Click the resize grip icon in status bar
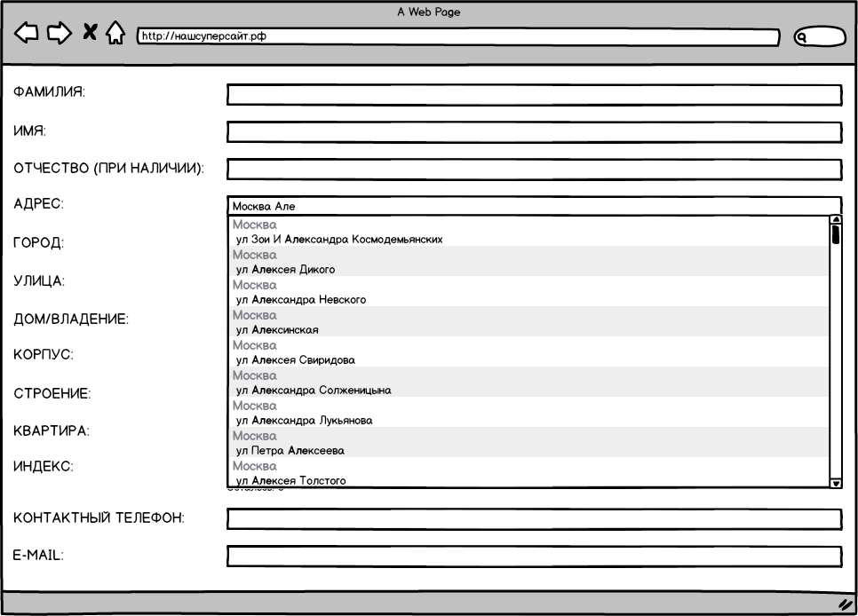Image resolution: width=858 pixels, height=616 pixels. click(846, 604)
